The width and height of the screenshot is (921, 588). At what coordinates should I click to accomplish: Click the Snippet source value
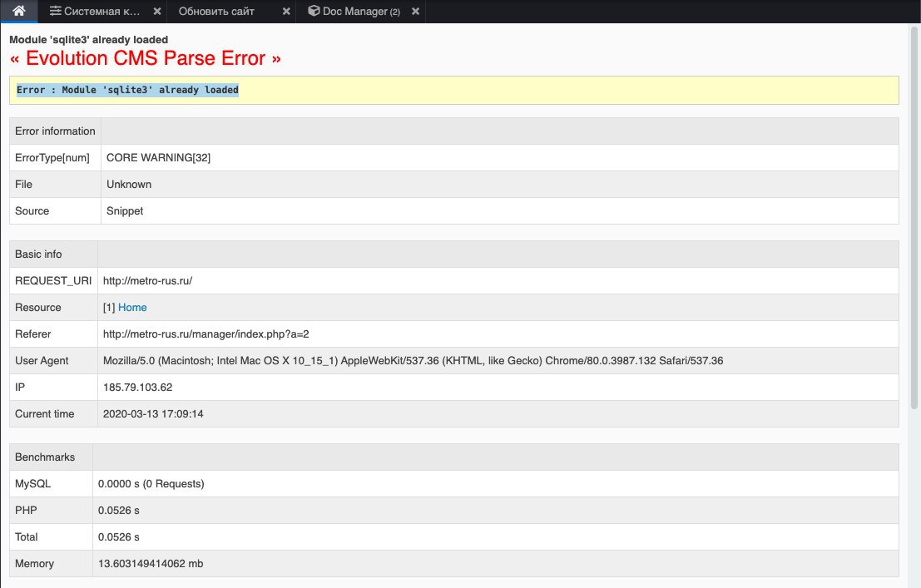coord(125,211)
